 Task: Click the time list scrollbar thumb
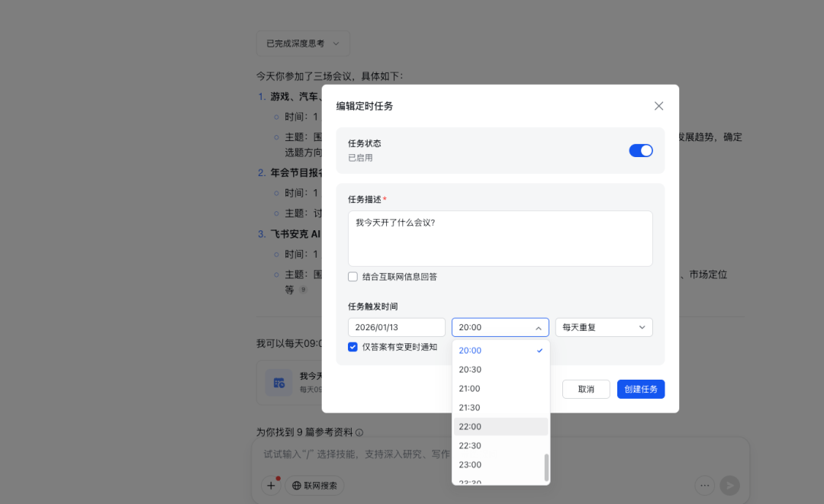(x=546, y=467)
